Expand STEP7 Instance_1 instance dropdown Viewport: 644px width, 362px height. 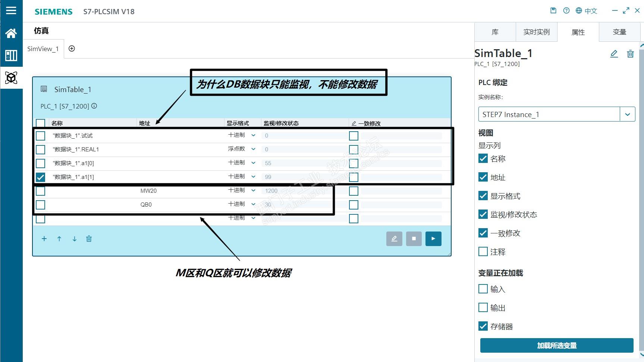point(628,114)
